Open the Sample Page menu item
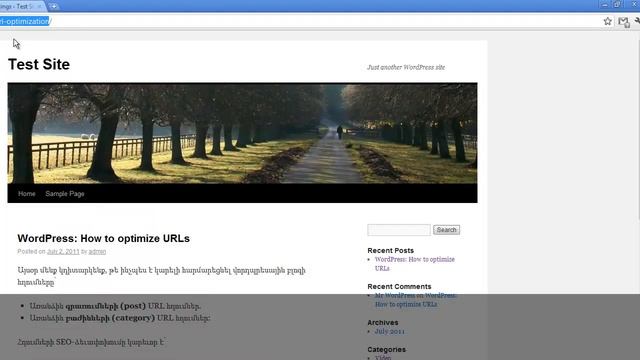 tap(64, 193)
